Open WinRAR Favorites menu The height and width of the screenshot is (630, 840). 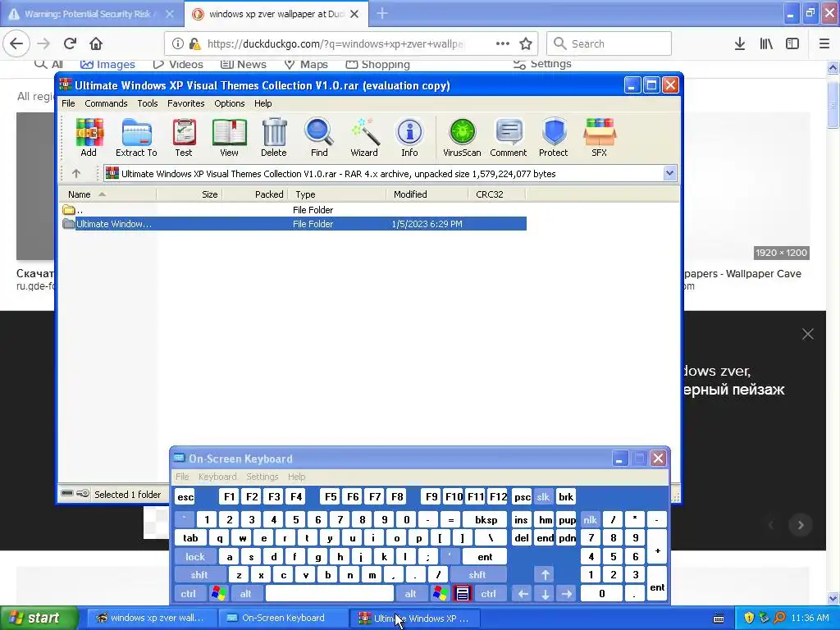(186, 103)
